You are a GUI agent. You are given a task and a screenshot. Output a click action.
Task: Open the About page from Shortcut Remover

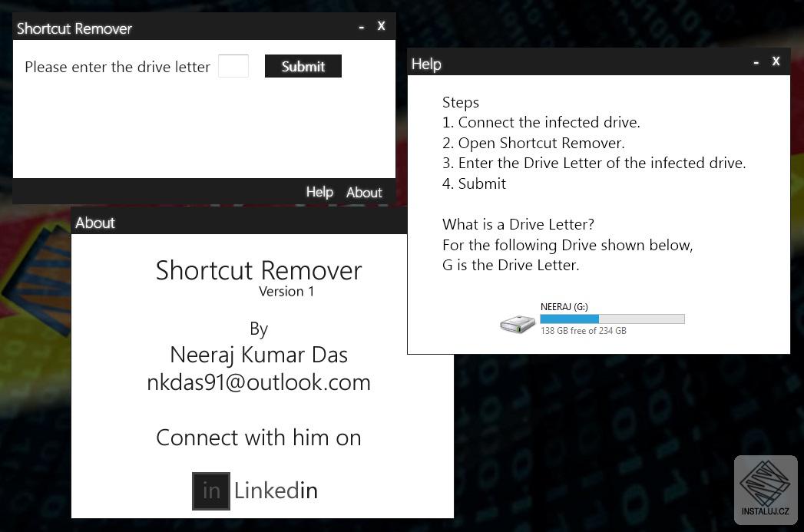coord(363,192)
